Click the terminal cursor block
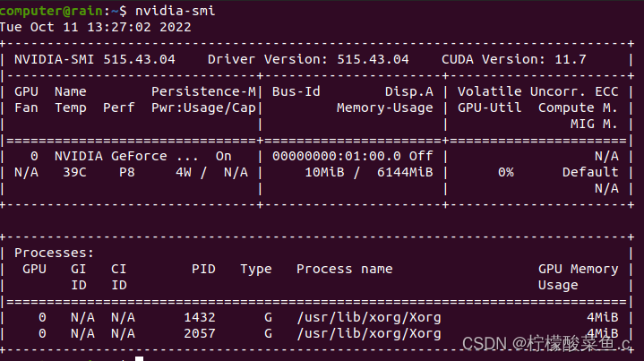 139,359
